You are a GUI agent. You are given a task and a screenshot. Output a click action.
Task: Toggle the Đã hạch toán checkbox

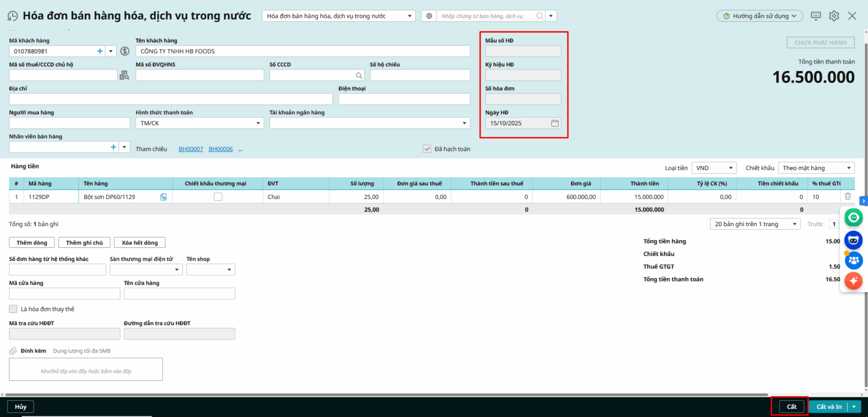click(427, 149)
